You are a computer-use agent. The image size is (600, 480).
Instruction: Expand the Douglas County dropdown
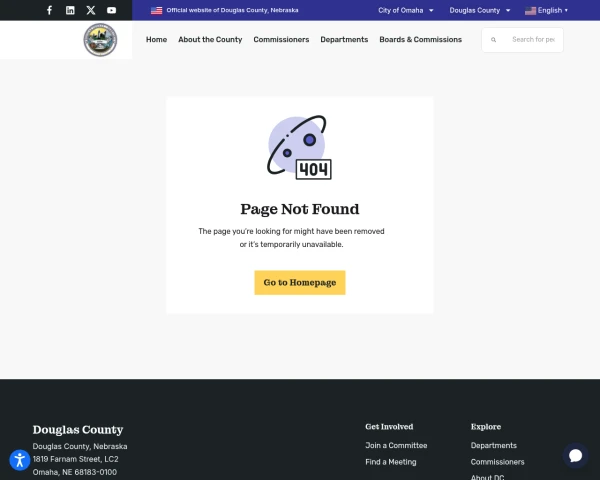pyautogui.click(x=480, y=10)
